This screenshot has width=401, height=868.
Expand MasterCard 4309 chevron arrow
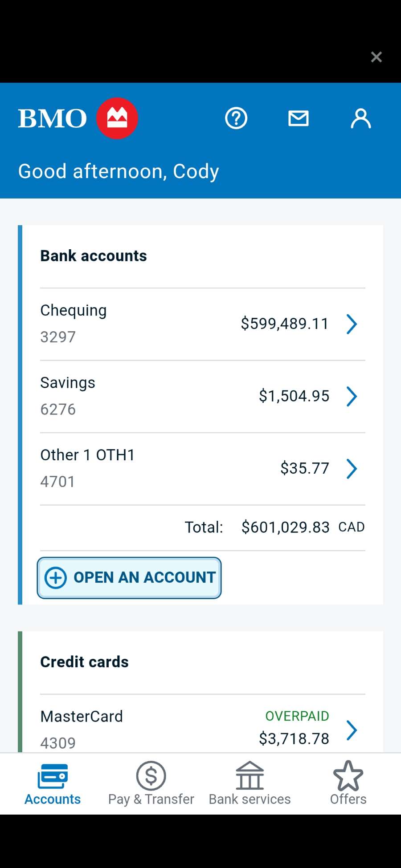pos(352,730)
